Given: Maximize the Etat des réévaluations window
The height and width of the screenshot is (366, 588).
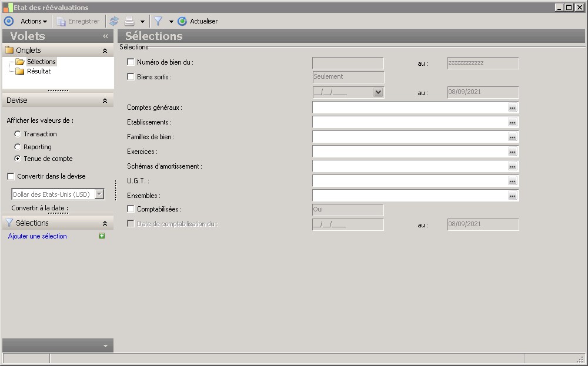Looking at the screenshot, I should tap(569, 7).
